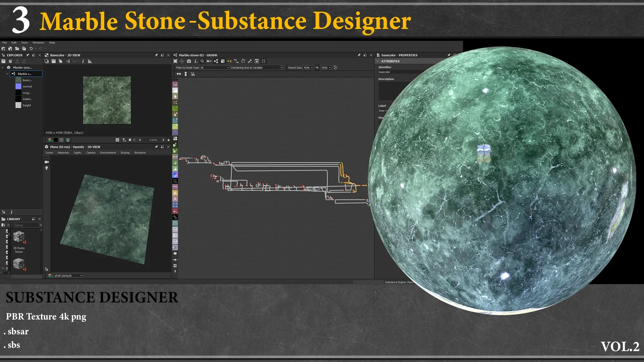Viewport: 644px width, 362px height.
Task: Open the Filter by Node Type dropdown
Action: tap(229, 68)
